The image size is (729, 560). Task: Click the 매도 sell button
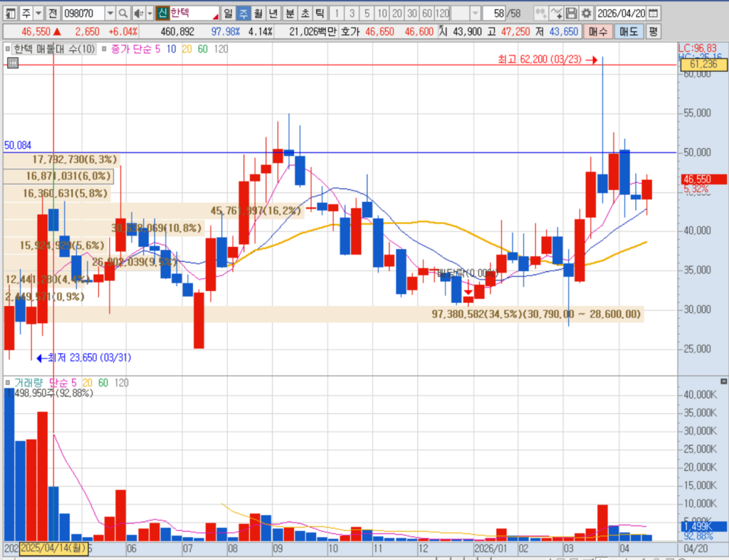628,31
